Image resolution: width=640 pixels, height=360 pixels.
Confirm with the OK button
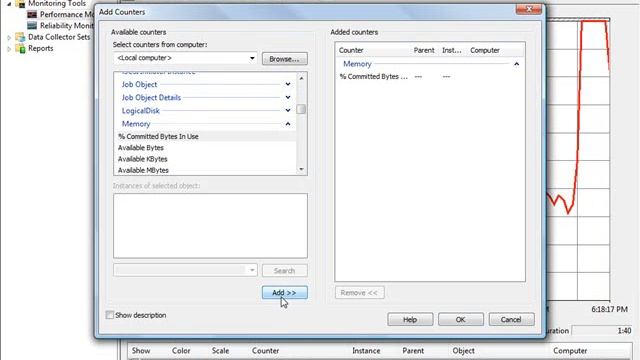(460, 319)
